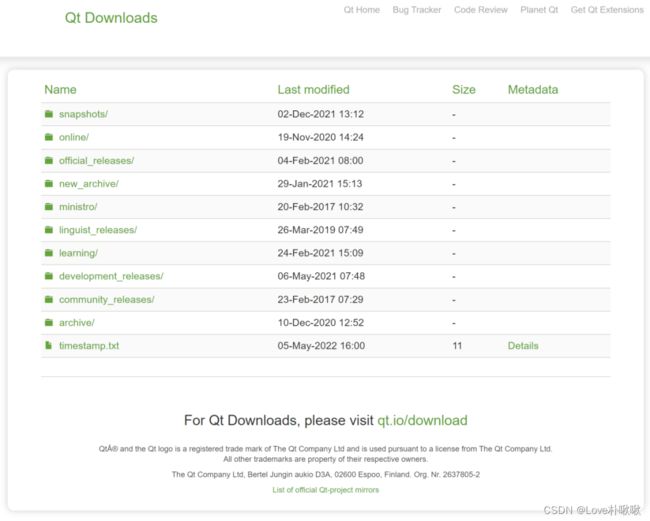Open Get Qt Extensions navigation link
The width and height of the screenshot is (650, 521).
[x=607, y=10]
